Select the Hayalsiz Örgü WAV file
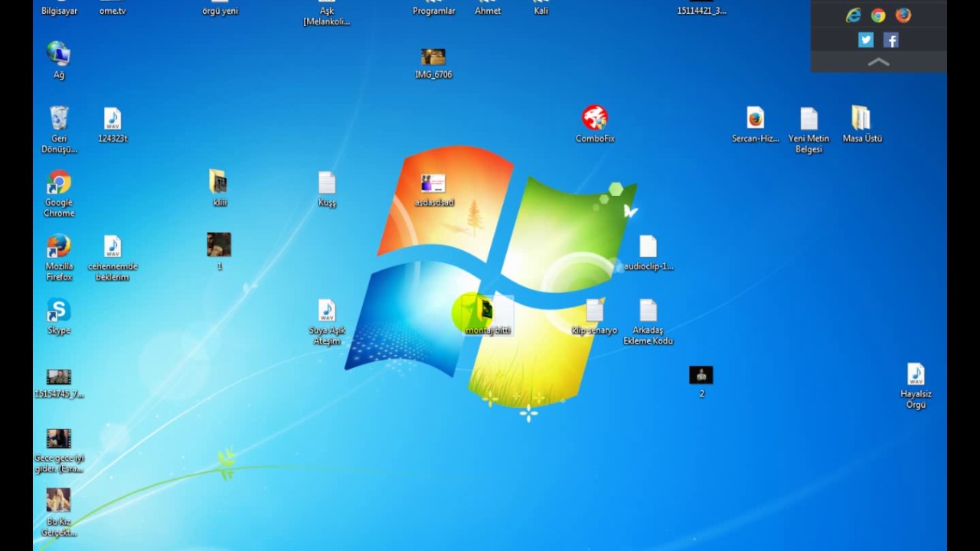Viewport: 980px width, 551px height. (x=916, y=374)
